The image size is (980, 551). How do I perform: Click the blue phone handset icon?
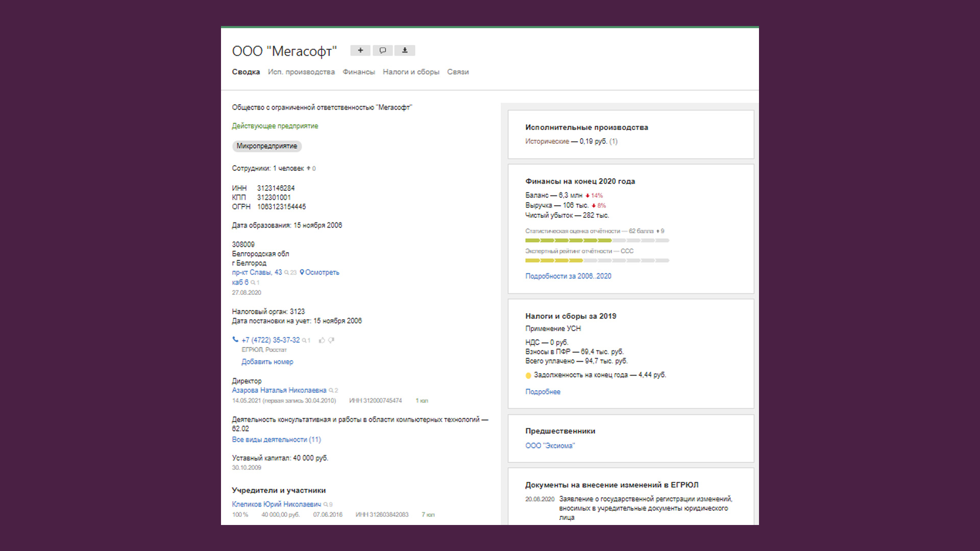(235, 339)
